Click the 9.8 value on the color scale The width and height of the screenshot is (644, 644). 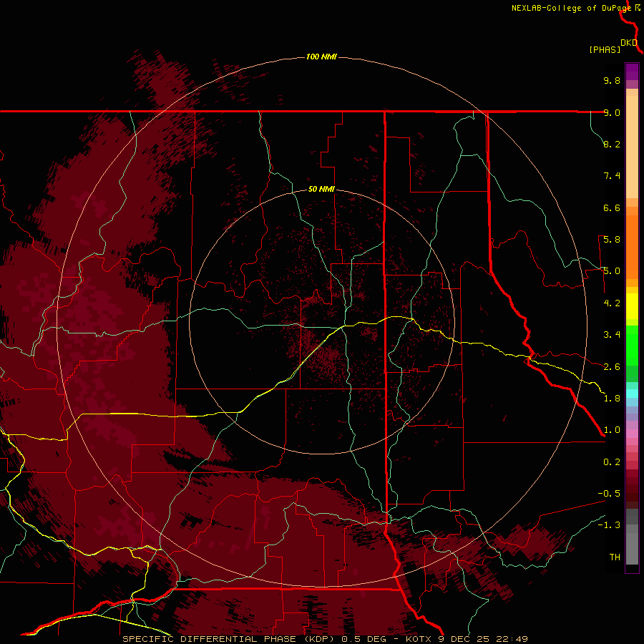[x=612, y=80]
